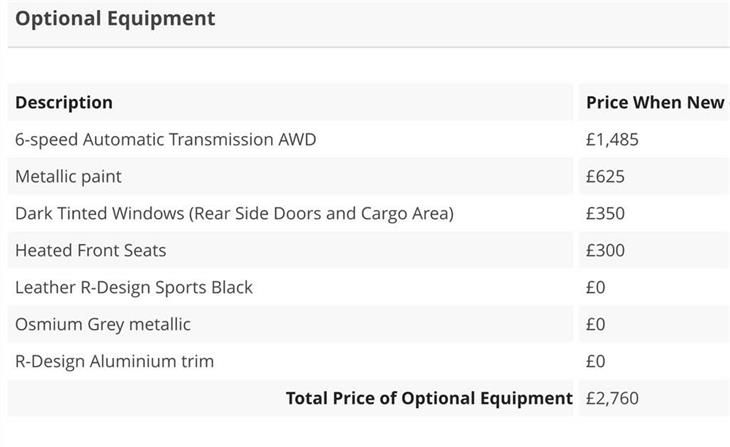
Task: Click the £0 price for Osmium Grey
Action: tap(596, 324)
